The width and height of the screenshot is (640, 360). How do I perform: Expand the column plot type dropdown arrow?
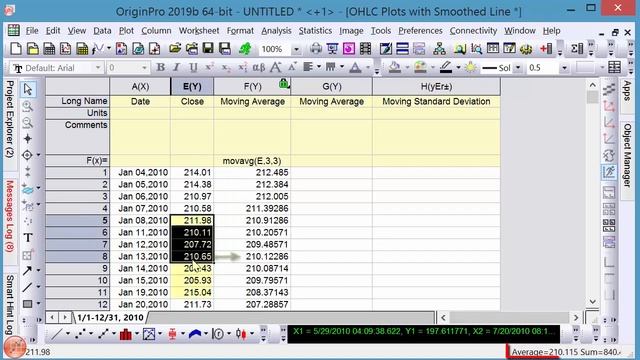click(136, 334)
